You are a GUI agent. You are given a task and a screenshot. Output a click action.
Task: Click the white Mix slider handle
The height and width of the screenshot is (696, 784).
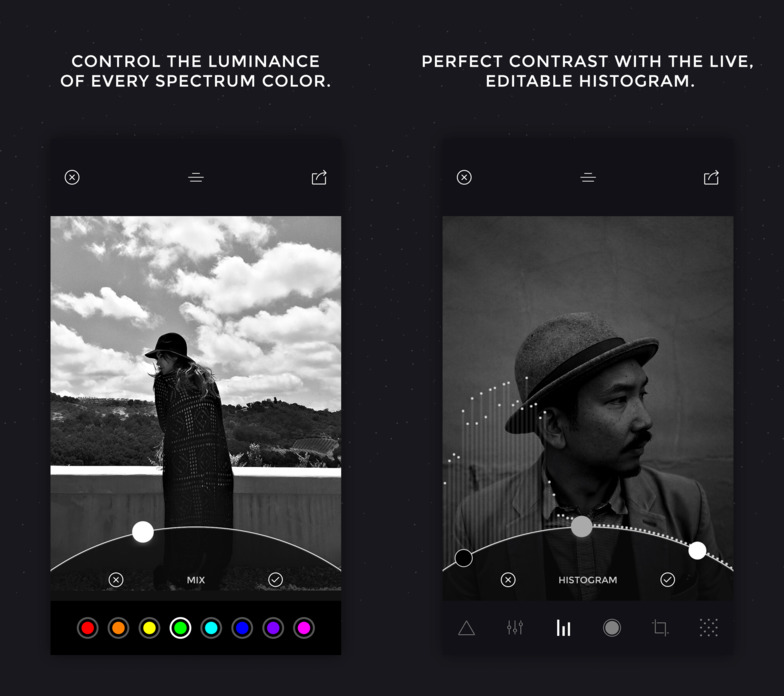click(142, 532)
